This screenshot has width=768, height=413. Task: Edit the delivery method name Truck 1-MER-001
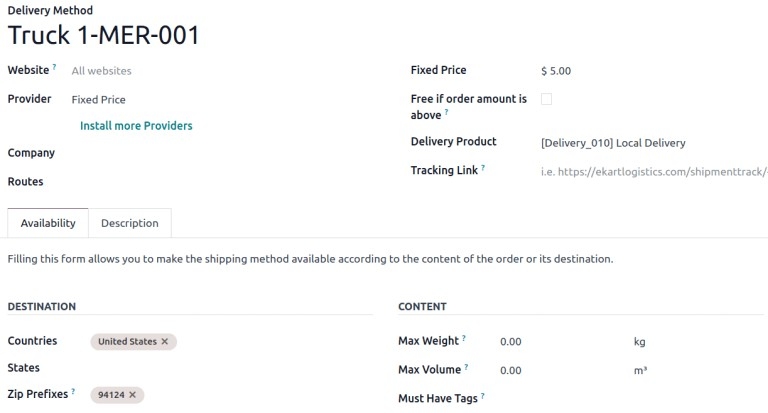pos(104,35)
